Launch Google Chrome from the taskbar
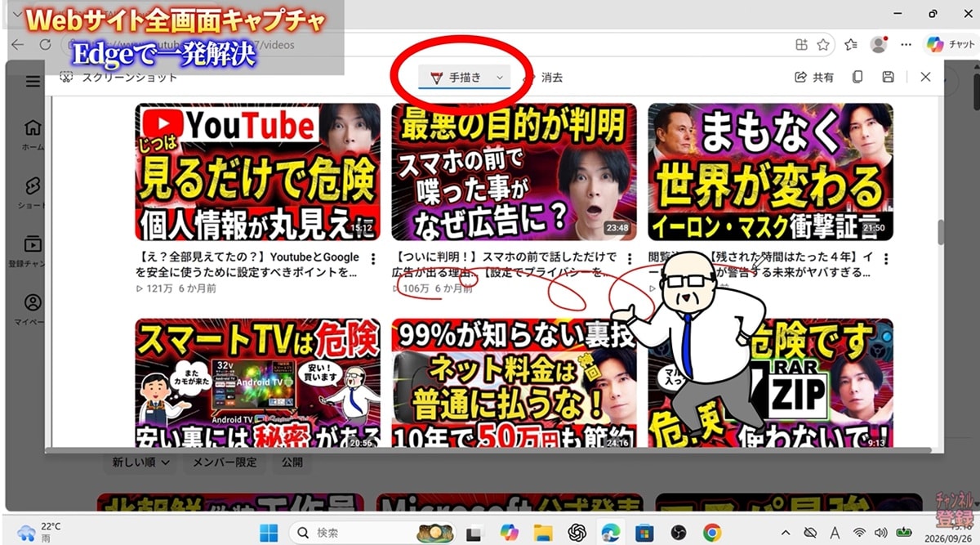This screenshot has height=545, width=980. pyautogui.click(x=712, y=533)
